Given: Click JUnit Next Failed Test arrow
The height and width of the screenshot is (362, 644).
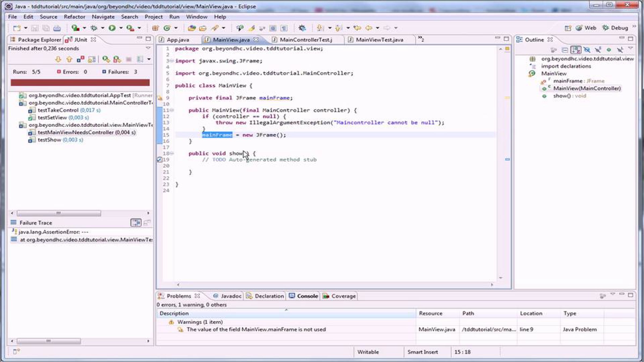Looking at the screenshot, I should point(58,59).
